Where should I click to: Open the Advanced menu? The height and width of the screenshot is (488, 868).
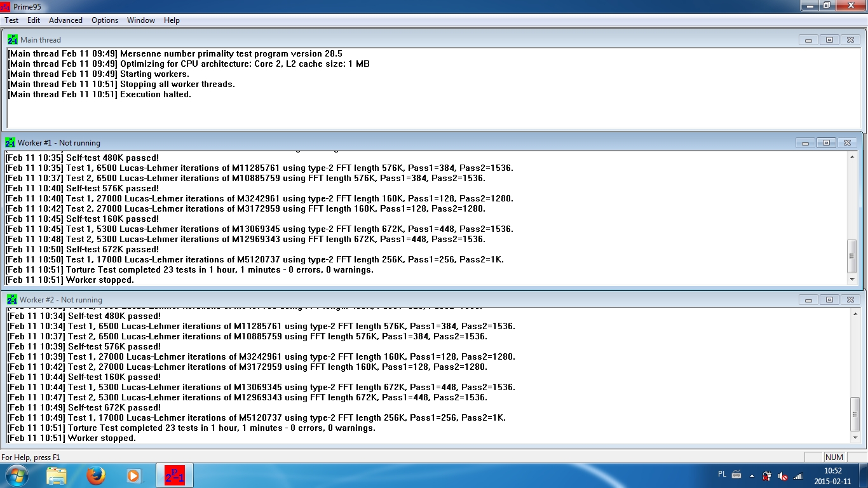65,20
